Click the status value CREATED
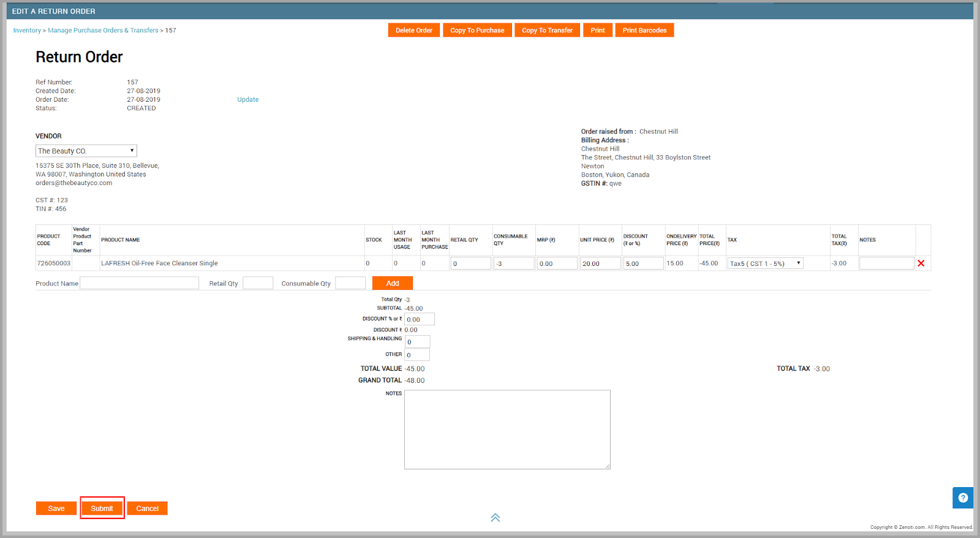The height and width of the screenshot is (538, 980). pyautogui.click(x=141, y=108)
